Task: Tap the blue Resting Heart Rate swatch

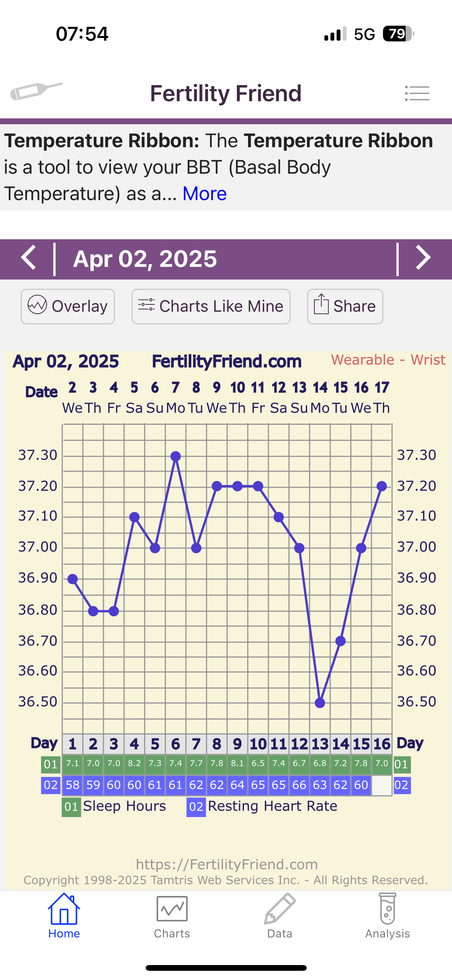Action: 196,807
